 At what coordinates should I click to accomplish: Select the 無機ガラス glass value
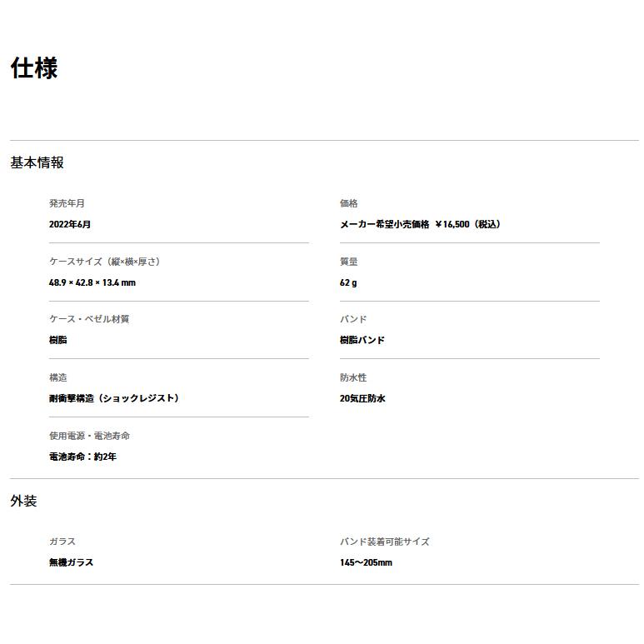[71, 562]
